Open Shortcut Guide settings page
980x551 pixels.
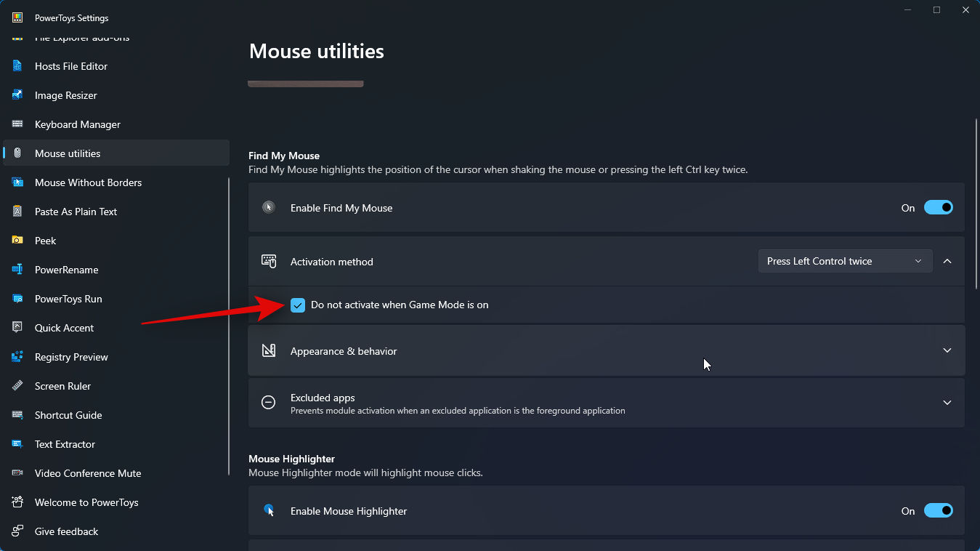coord(116,415)
